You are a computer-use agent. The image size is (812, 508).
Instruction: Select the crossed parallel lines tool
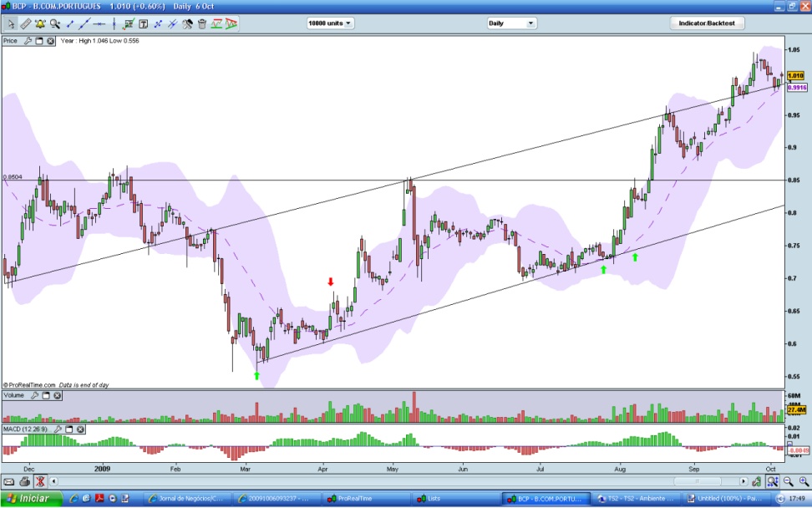(x=172, y=24)
